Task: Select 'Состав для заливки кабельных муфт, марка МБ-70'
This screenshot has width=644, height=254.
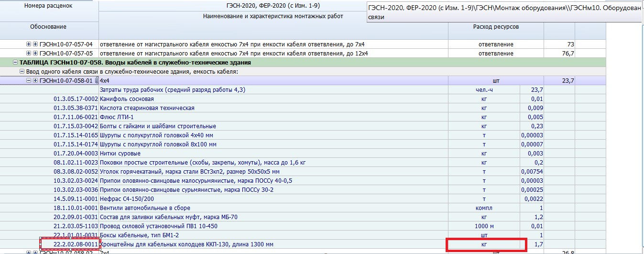Action: tap(169, 217)
